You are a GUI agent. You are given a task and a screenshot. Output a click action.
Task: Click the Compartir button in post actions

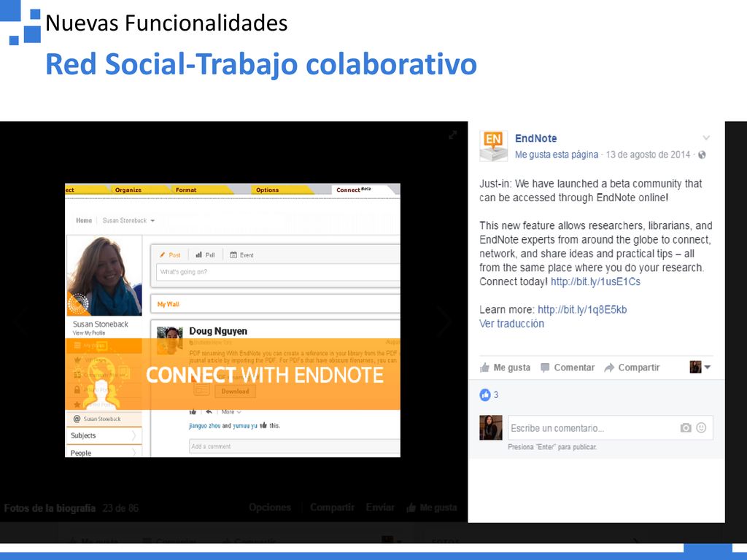(x=632, y=367)
